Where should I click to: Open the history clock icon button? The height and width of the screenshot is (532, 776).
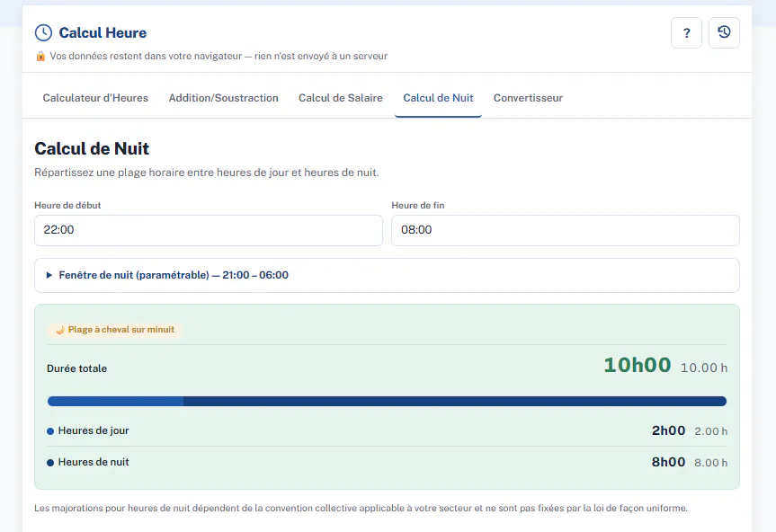[x=724, y=32]
